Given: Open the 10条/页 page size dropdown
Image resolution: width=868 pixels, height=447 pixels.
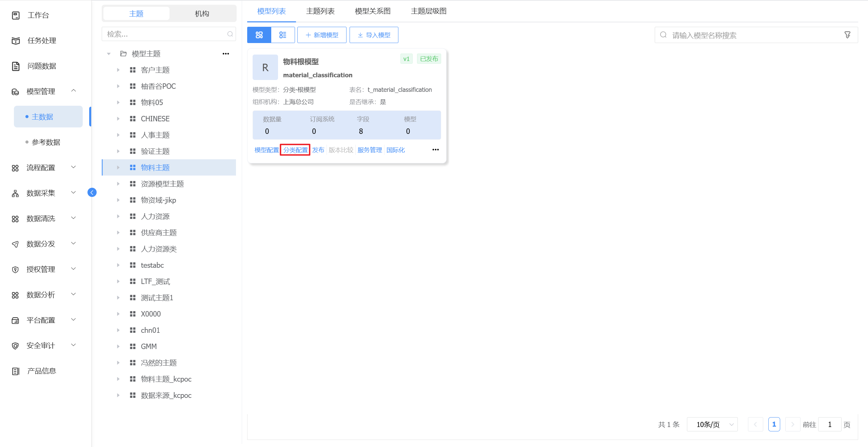Looking at the screenshot, I should (712, 424).
